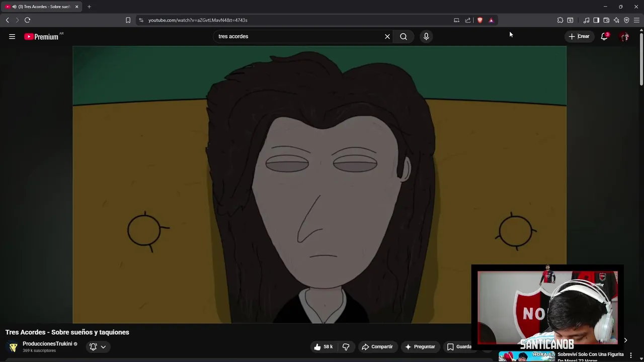Open the tab search icon in the toolbar

570,20
